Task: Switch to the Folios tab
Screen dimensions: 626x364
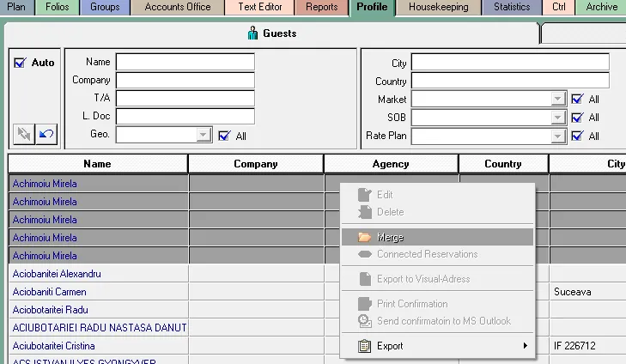Action: [x=57, y=7]
